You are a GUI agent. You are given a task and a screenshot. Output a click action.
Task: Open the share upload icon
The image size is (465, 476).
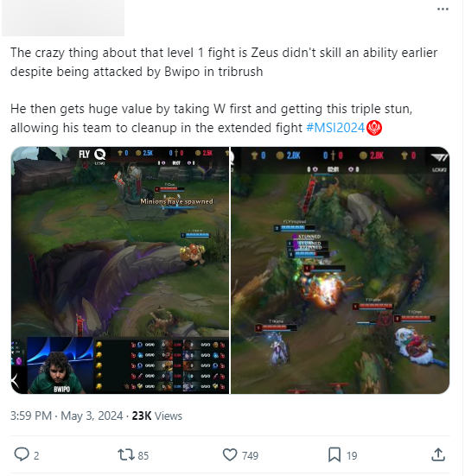(x=438, y=455)
